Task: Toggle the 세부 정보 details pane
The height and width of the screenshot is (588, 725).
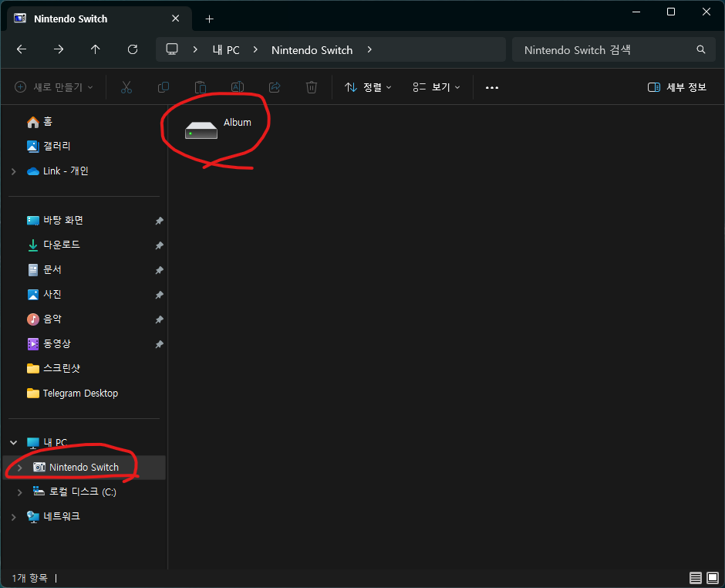Action: (x=677, y=87)
